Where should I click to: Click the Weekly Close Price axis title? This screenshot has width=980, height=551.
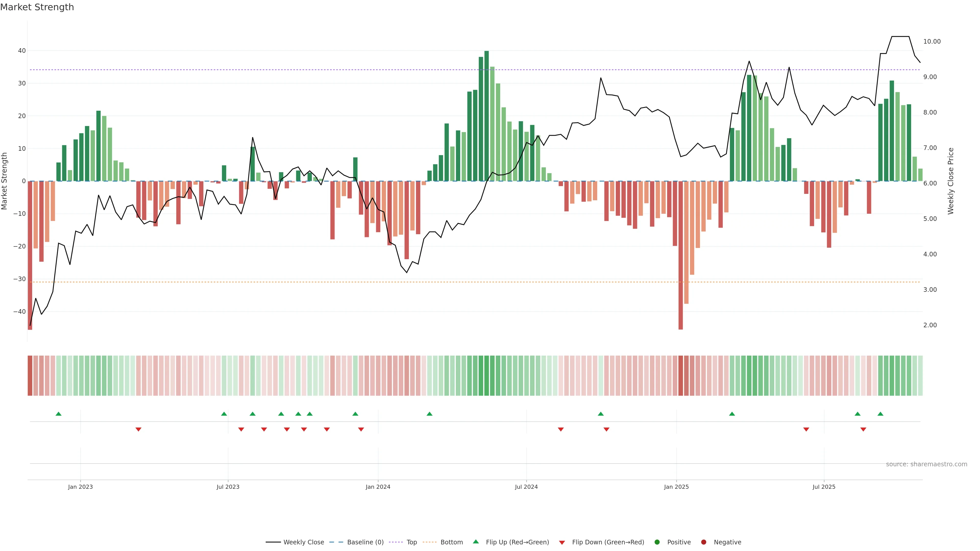951,181
